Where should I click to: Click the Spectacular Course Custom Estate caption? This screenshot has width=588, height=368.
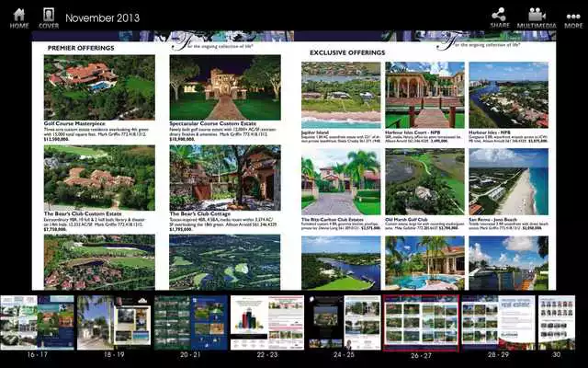pyautogui.click(x=213, y=123)
